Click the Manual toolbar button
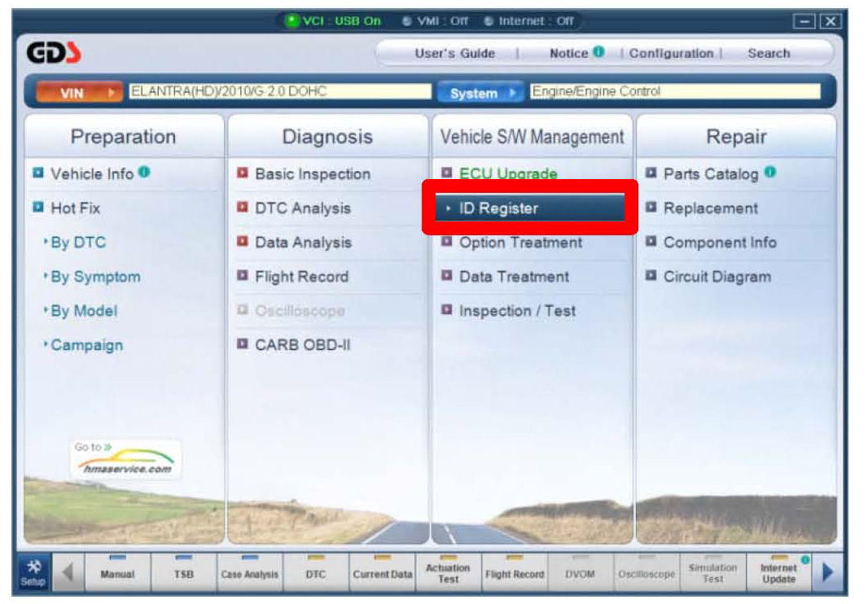 pyautogui.click(x=116, y=571)
